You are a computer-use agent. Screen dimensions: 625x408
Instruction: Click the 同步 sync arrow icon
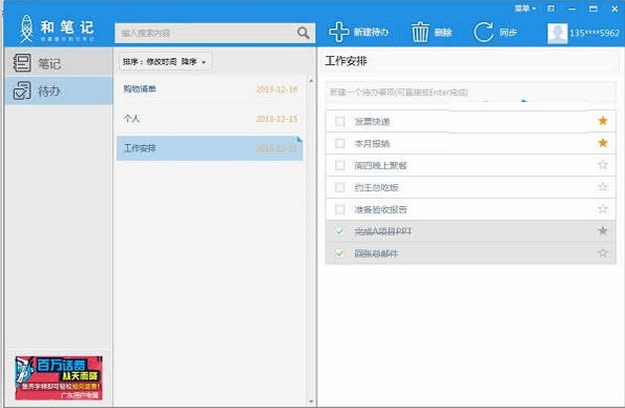(x=484, y=32)
